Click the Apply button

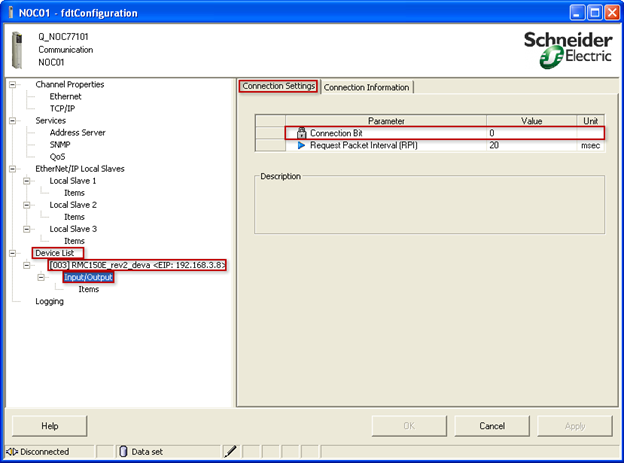pos(575,426)
